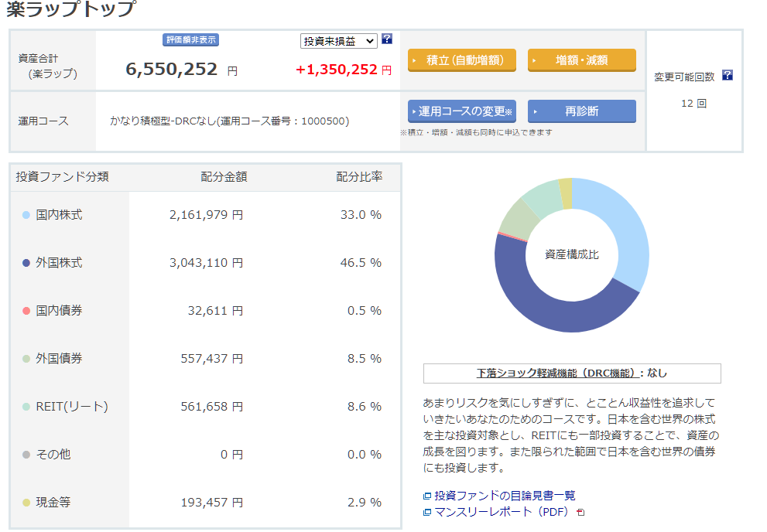
Task: Open the マンスリーレポート(PDF) link
Action: click(x=502, y=512)
